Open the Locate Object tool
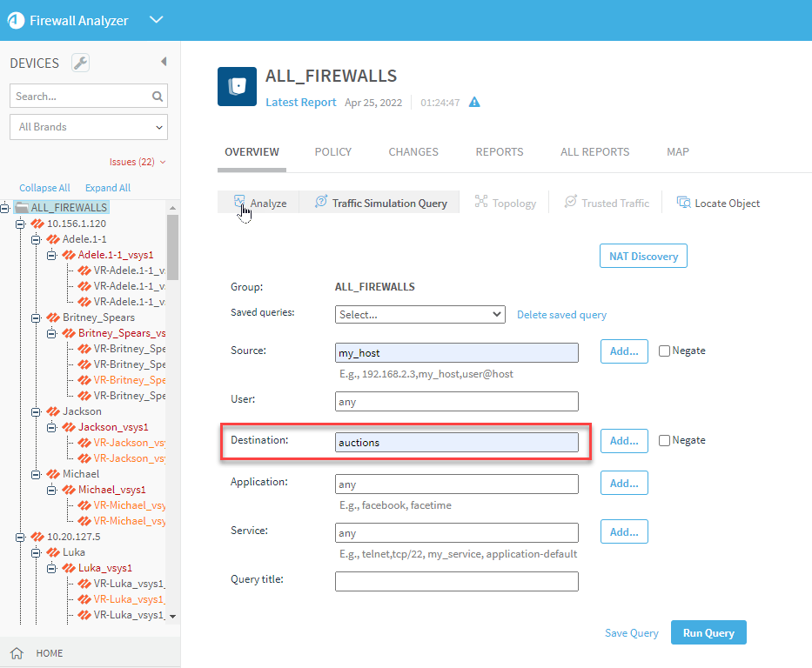The image size is (812, 668). (718, 203)
